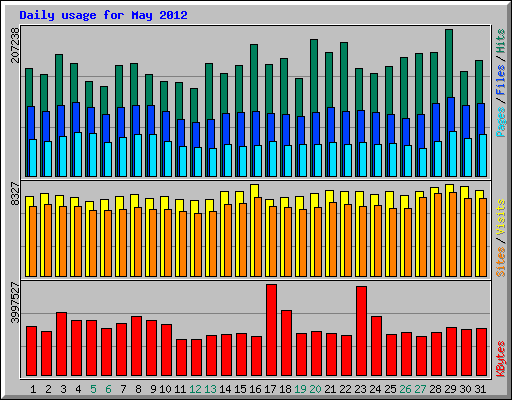
Task: Click day label 15 on the x-axis
Action: tap(240, 389)
